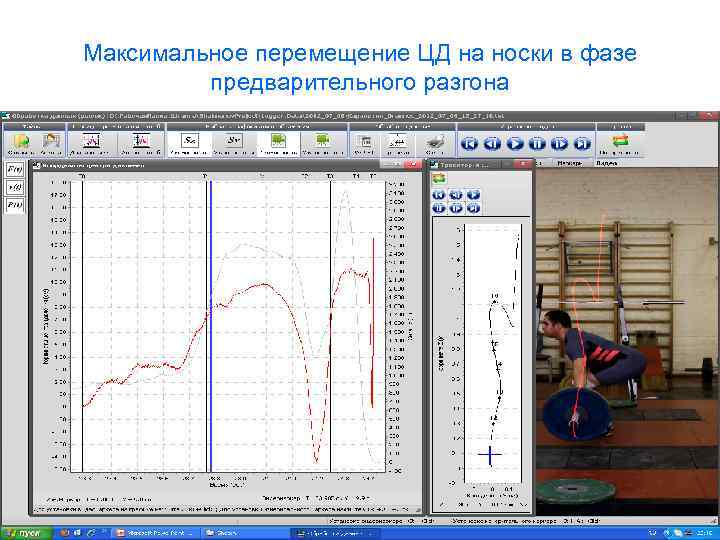Viewport: 720px width, 540px height.
Task: Jump to last frame in main playback controls
Action: 582,144
